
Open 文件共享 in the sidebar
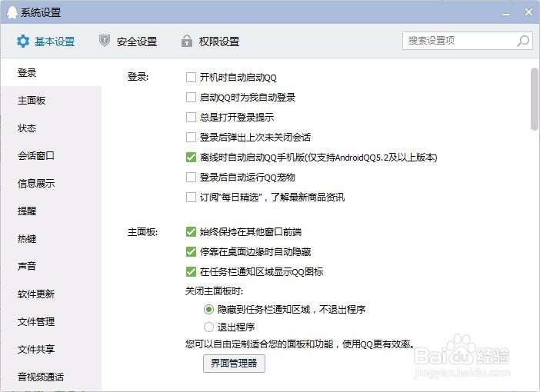click(x=51, y=349)
